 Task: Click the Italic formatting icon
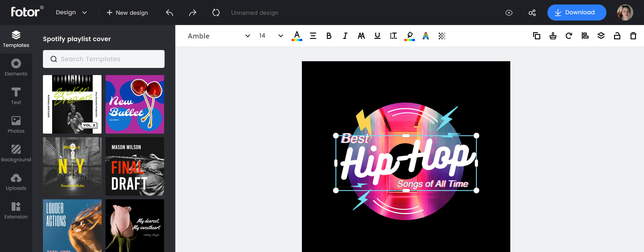(x=345, y=36)
